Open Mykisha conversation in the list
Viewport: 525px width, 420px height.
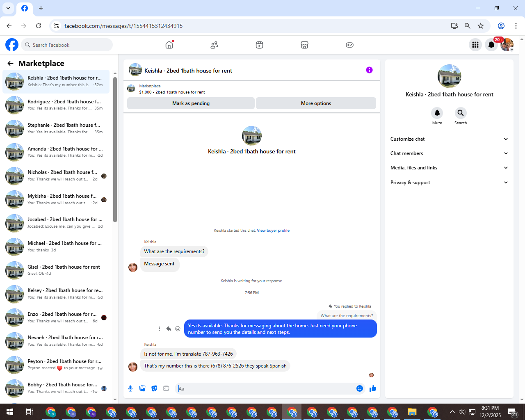pyautogui.click(x=56, y=200)
